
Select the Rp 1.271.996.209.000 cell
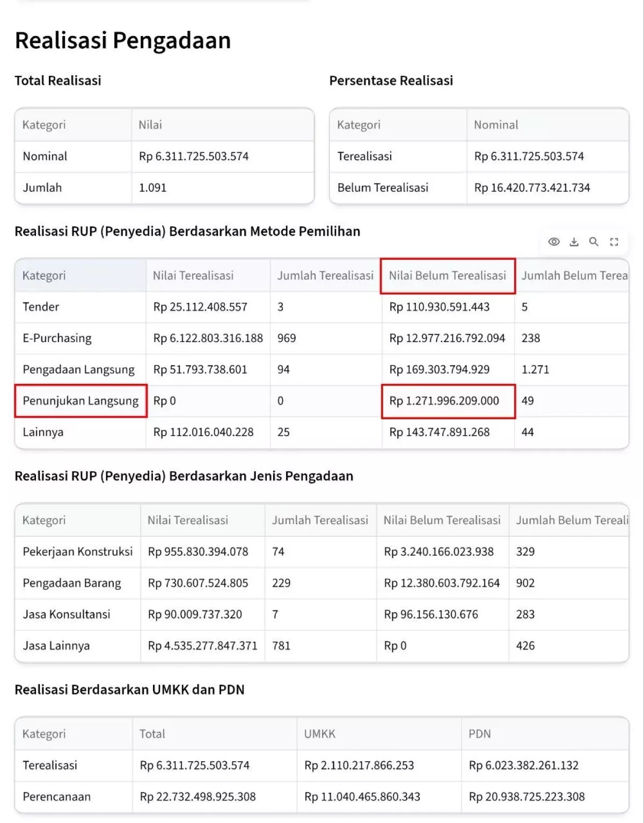pyautogui.click(x=448, y=401)
